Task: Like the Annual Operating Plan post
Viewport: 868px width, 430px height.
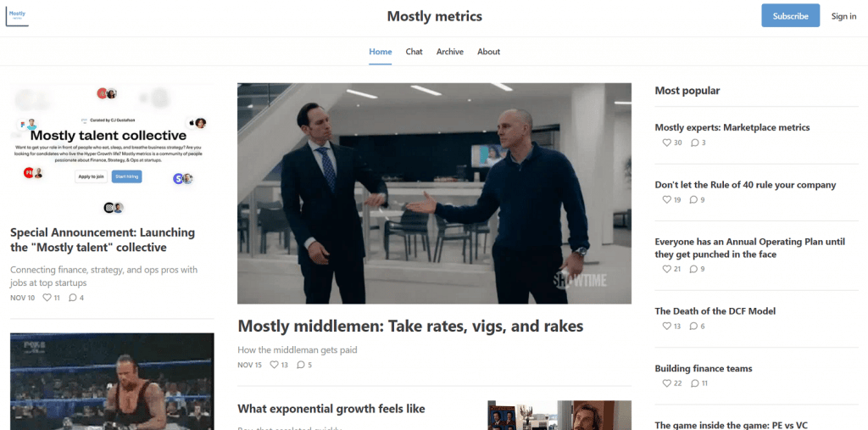Action: pyautogui.click(x=666, y=269)
